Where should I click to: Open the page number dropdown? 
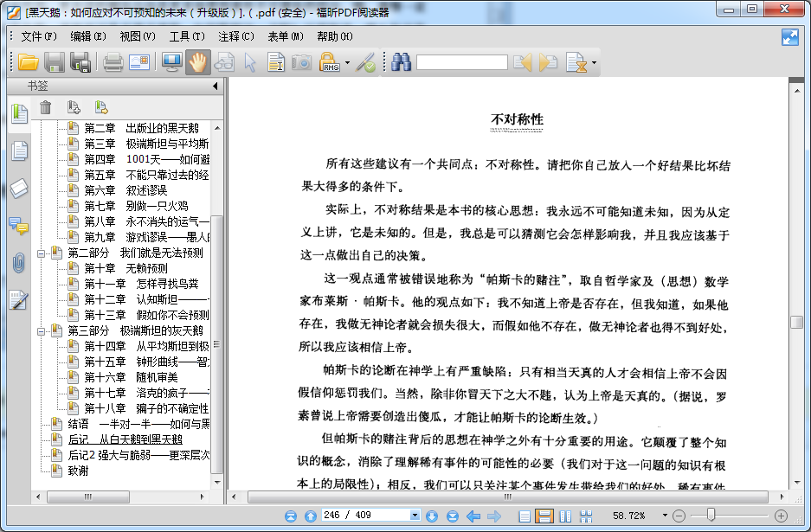click(x=415, y=515)
